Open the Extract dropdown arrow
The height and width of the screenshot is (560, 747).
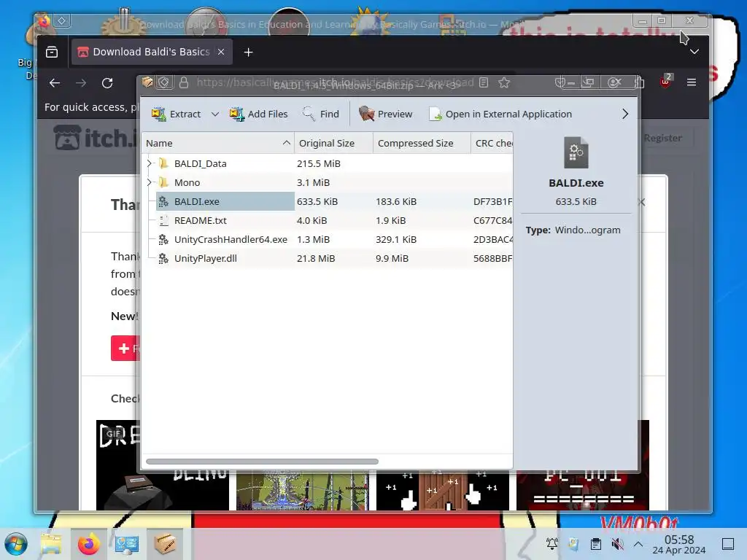215,114
